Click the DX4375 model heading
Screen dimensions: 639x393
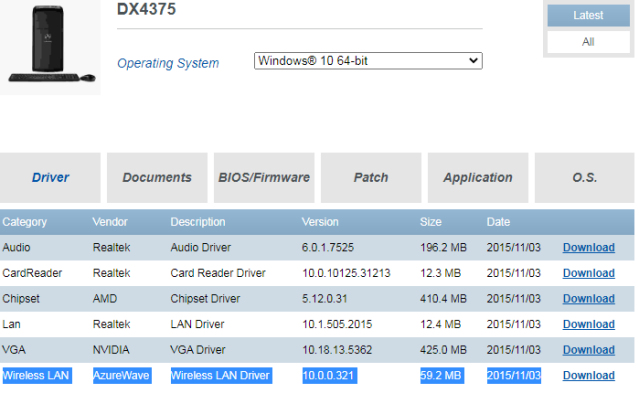[x=146, y=9]
